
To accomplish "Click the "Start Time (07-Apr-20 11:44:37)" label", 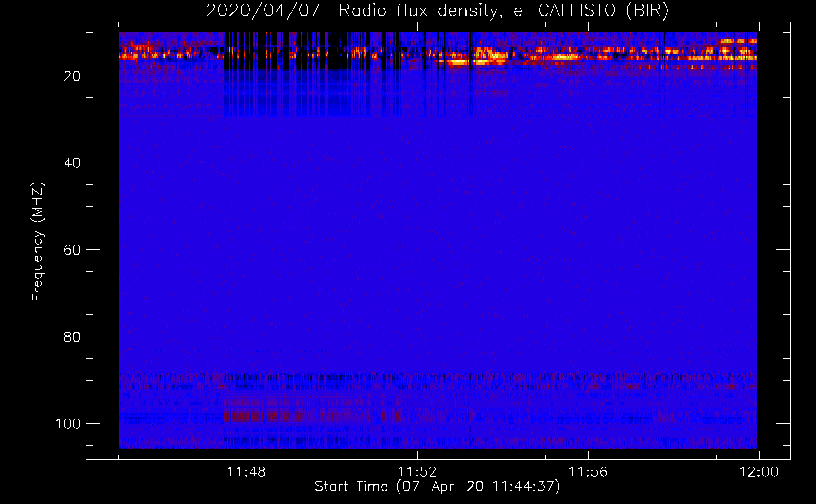I will [437, 487].
